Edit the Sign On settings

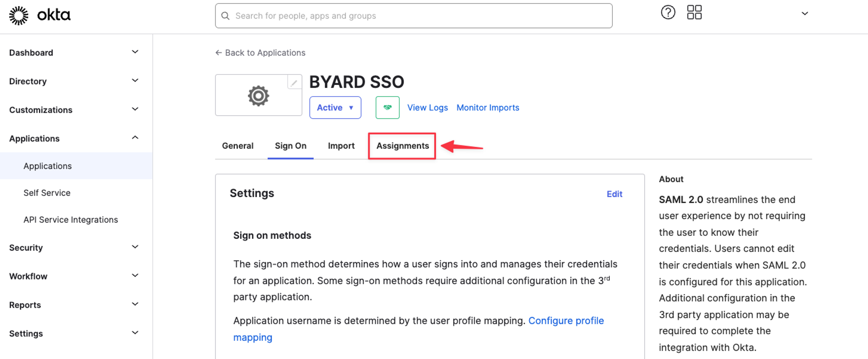[614, 194]
